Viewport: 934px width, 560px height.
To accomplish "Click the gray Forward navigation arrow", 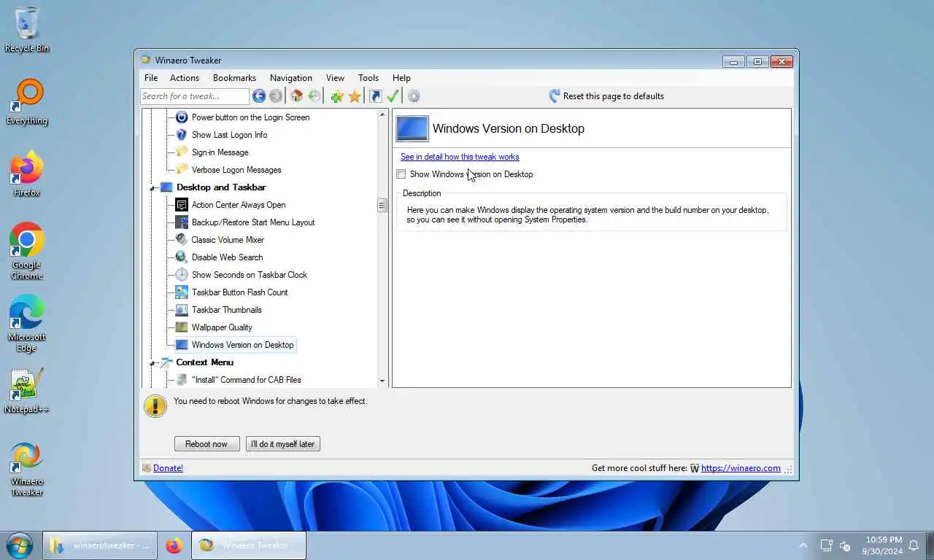I will (275, 96).
